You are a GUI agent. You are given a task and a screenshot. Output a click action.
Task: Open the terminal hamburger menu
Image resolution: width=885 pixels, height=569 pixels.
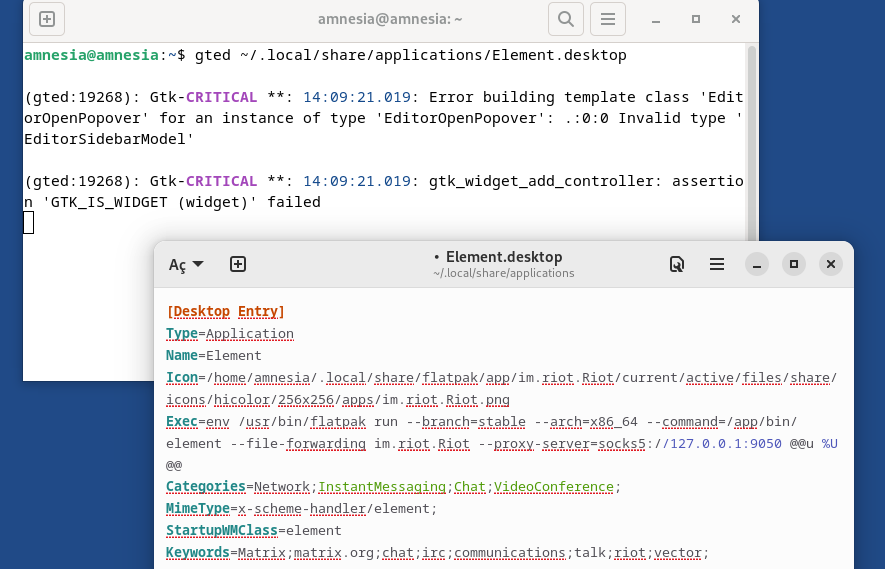click(x=608, y=19)
